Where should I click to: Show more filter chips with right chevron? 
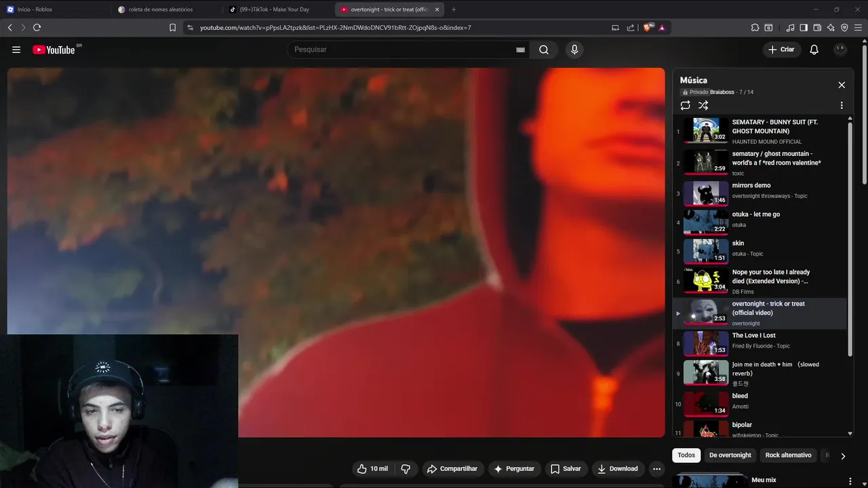(x=843, y=456)
